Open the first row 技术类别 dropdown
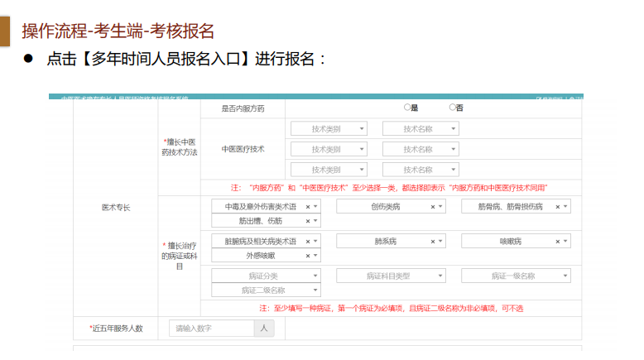Viewport: 644px width, 360px height. click(329, 129)
